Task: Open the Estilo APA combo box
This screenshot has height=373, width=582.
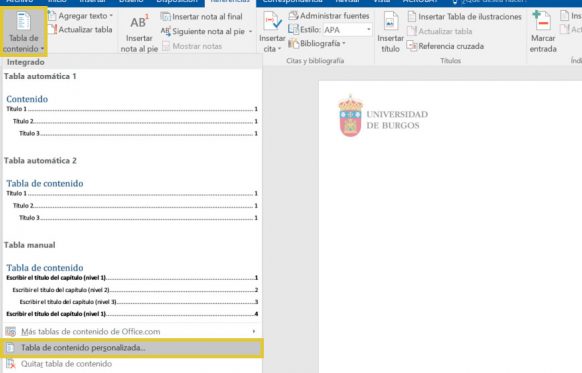Action: [347, 30]
